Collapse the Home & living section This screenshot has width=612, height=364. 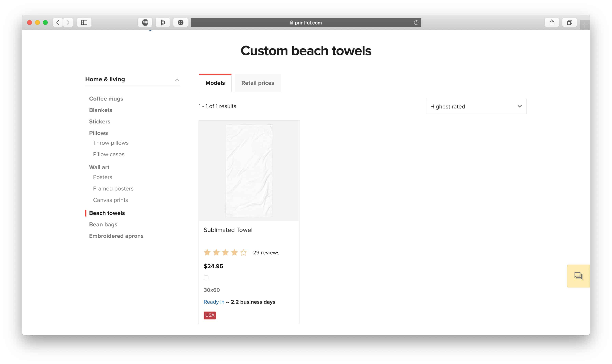(177, 80)
